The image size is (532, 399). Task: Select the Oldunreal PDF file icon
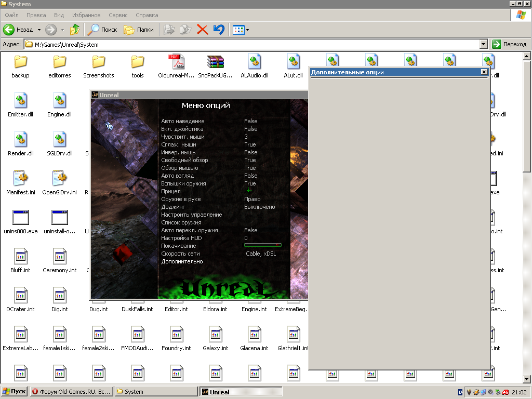[x=177, y=63]
